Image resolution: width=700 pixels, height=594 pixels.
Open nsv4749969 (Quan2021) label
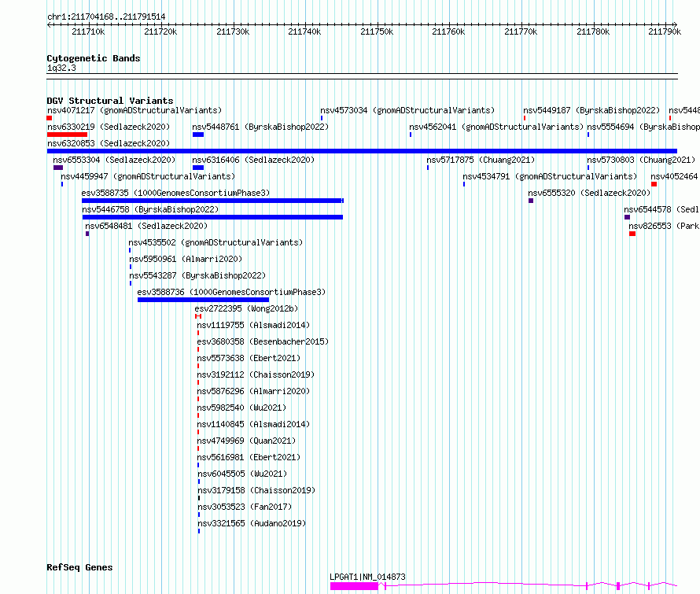click(246, 441)
